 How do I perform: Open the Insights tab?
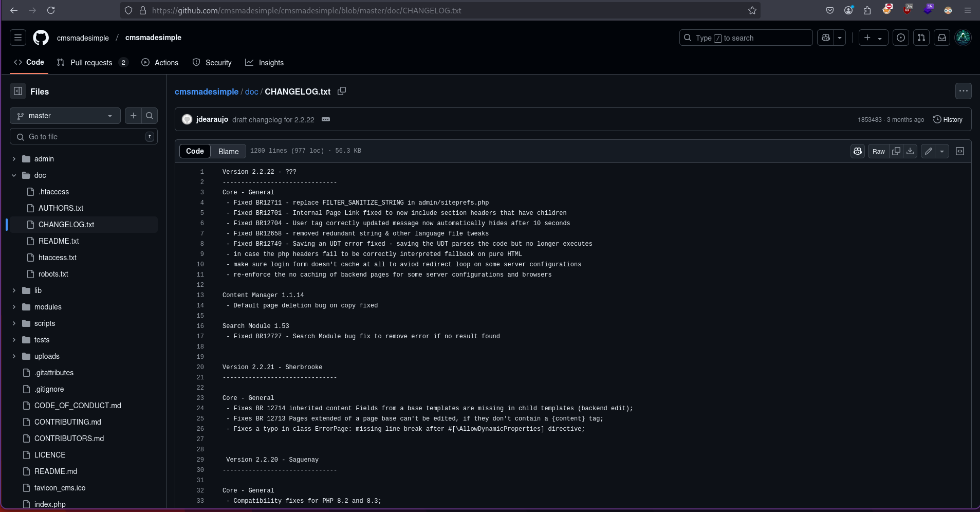(x=265, y=62)
